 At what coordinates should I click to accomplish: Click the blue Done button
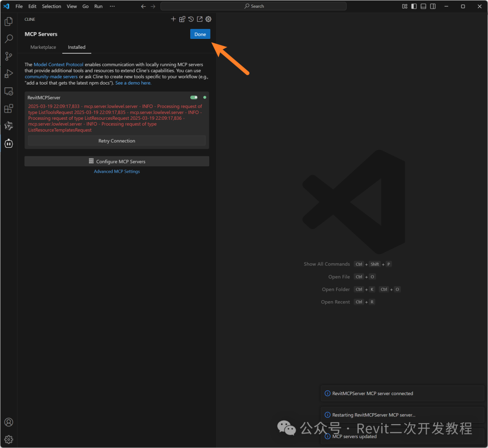[200, 34]
